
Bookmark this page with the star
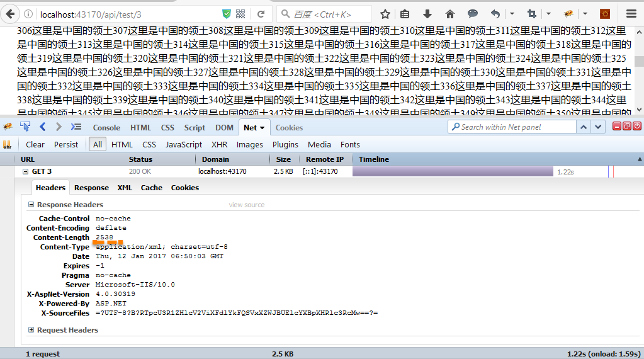point(385,14)
